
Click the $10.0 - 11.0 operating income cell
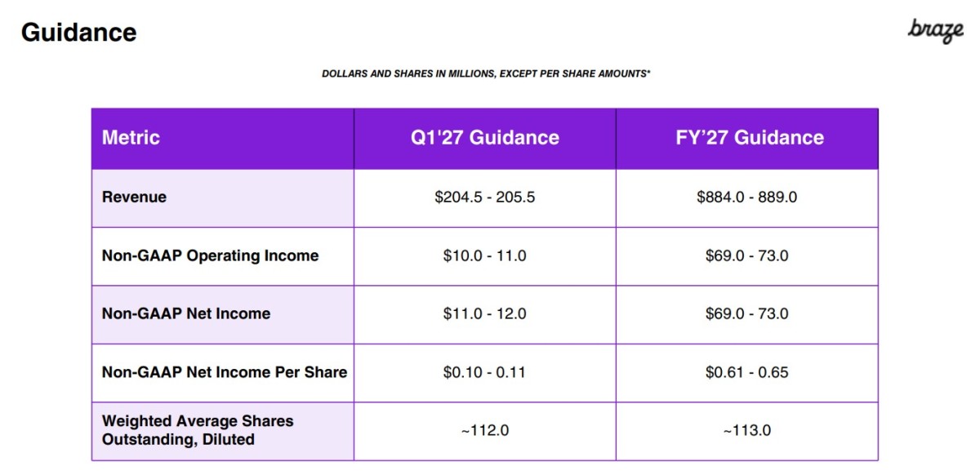click(485, 255)
